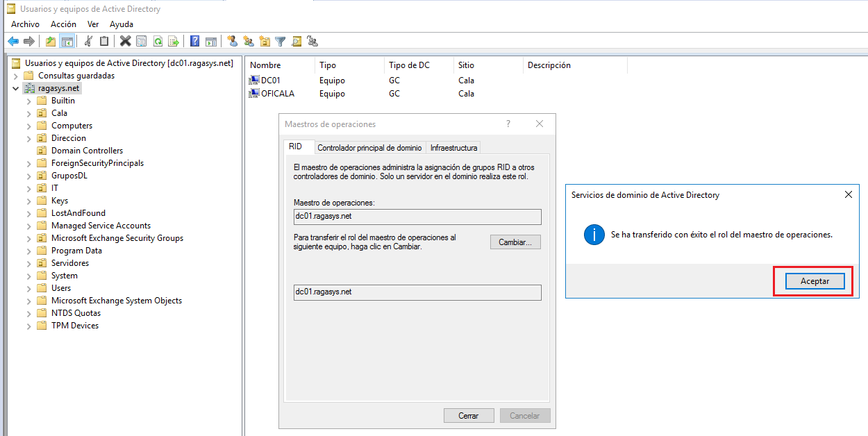This screenshot has width=868, height=436.
Task: Expand the Cala organizational unit chevron
Action: (x=28, y=113)
